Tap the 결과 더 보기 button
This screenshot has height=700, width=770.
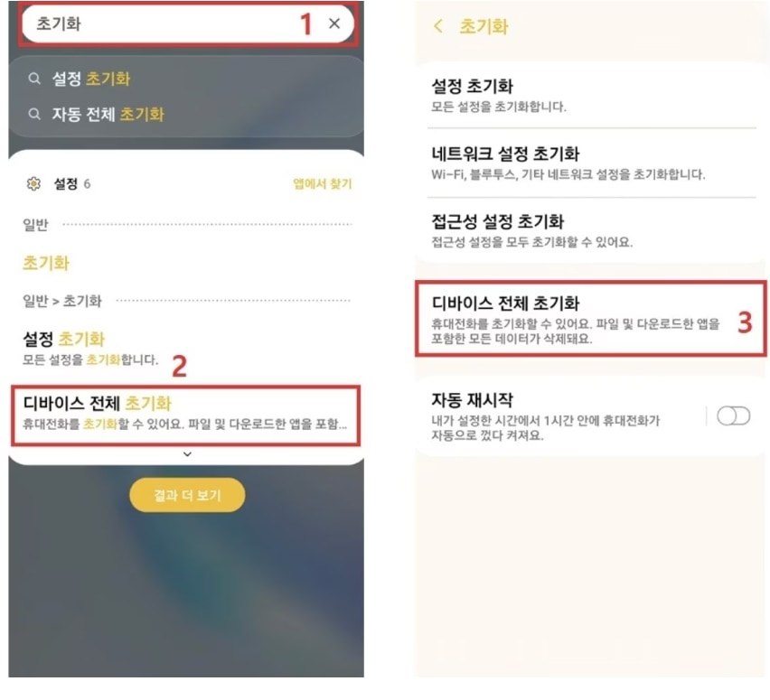pos(187,495)
